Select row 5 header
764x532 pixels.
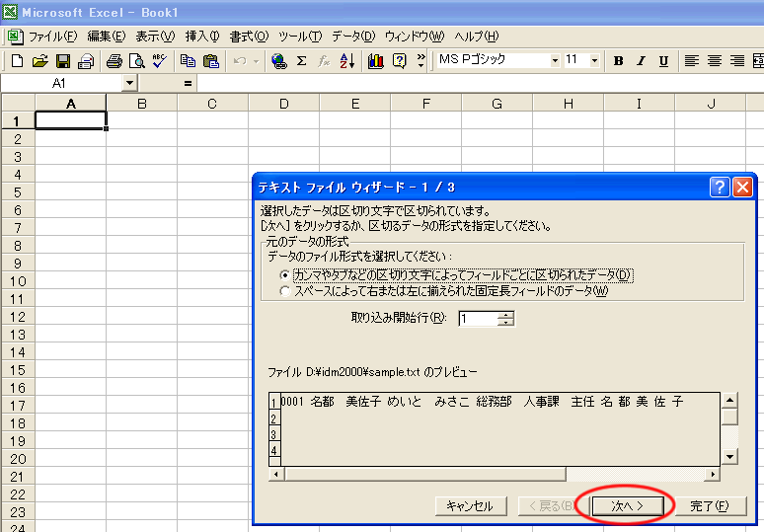18,191
